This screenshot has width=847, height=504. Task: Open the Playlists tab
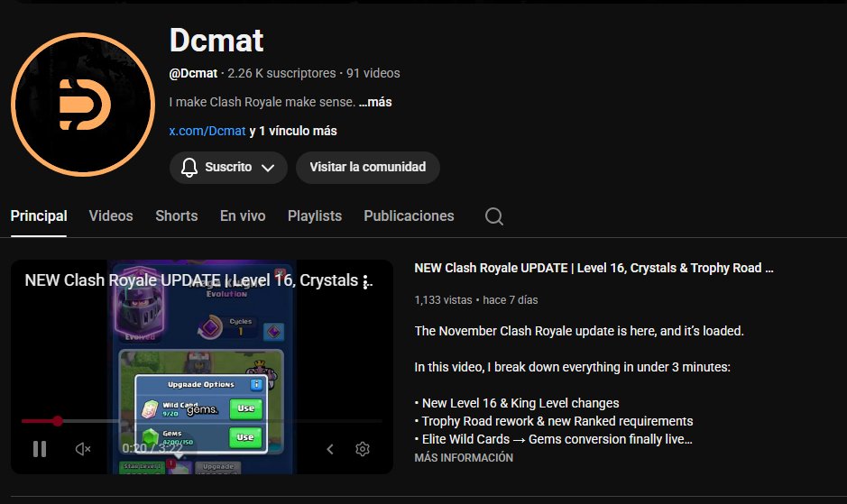pos(315,216)
